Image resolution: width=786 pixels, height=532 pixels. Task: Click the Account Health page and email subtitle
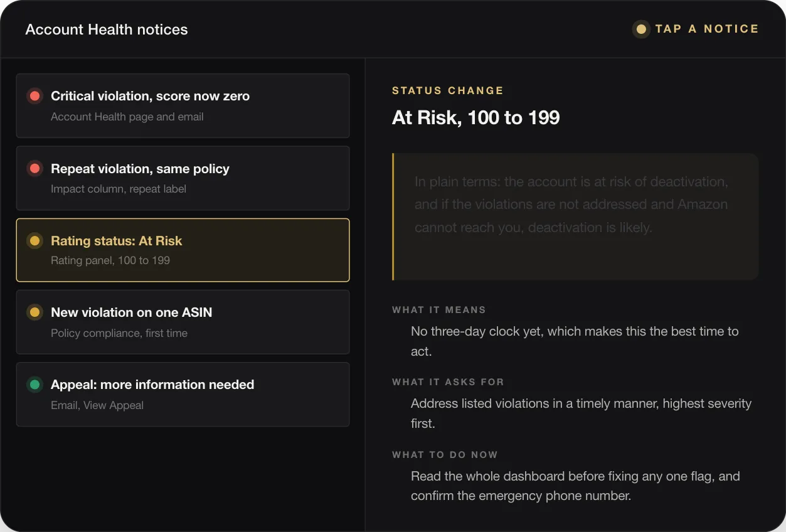pos(127,117)
